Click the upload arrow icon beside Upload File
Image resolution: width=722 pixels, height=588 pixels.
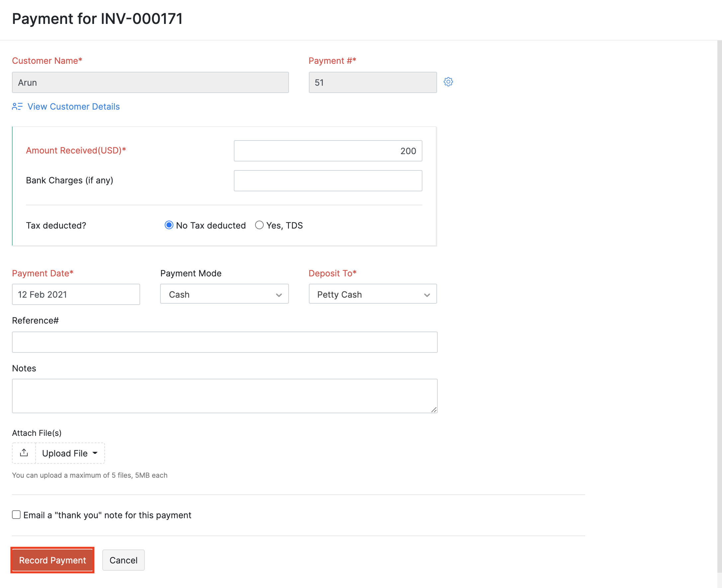coord(24,453)
